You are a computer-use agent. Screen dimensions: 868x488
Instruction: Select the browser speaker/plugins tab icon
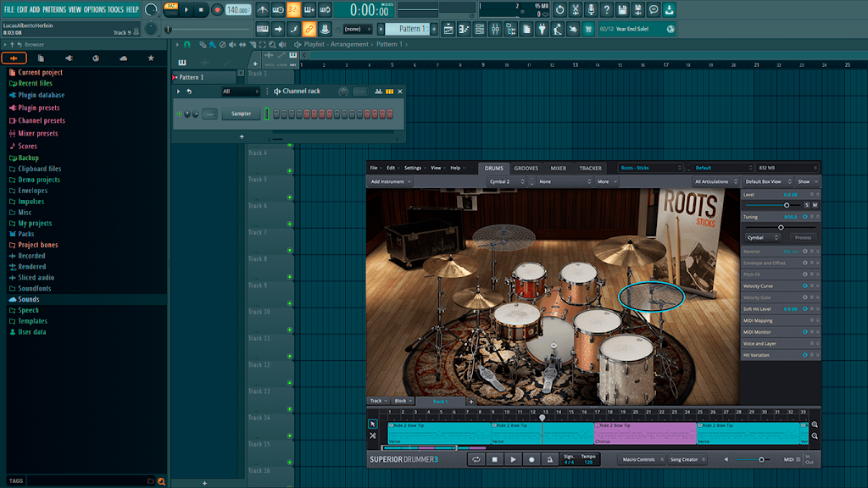[69, 58]
